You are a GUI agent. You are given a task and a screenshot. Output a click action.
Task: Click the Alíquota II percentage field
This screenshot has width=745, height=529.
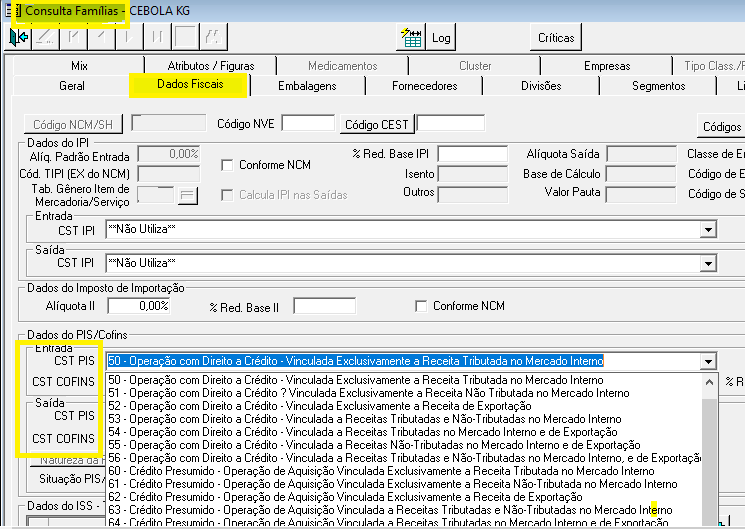pos(139,306)
